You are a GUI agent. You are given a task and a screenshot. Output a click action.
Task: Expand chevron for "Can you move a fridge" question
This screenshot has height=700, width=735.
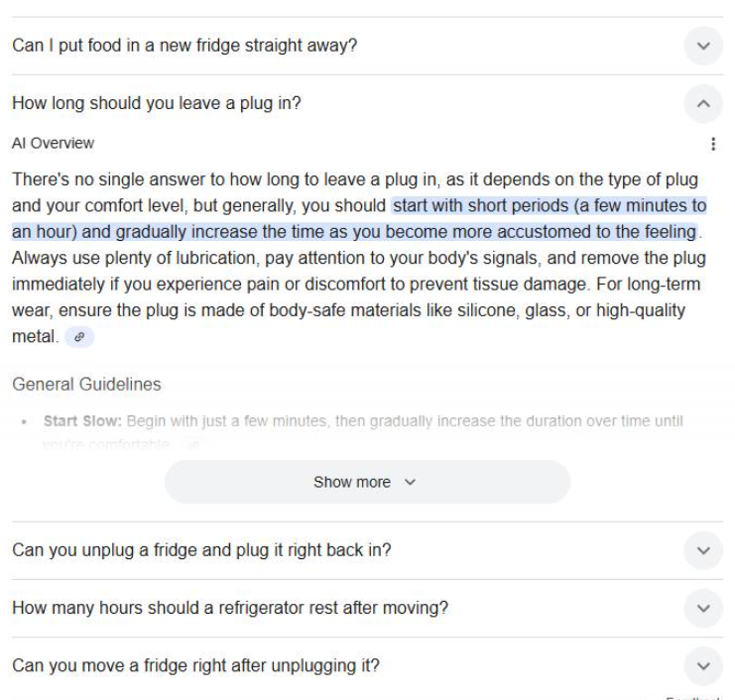pos(703,665)
